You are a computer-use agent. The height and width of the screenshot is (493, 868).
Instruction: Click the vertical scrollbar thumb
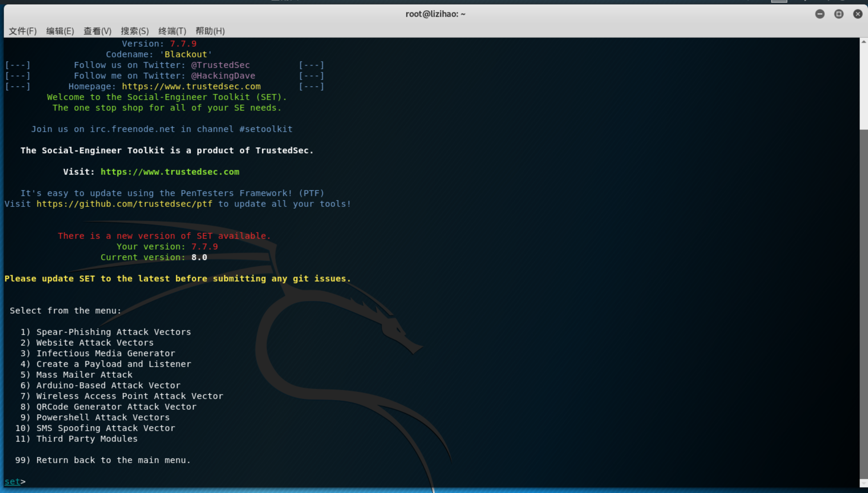tap(864, 303)
